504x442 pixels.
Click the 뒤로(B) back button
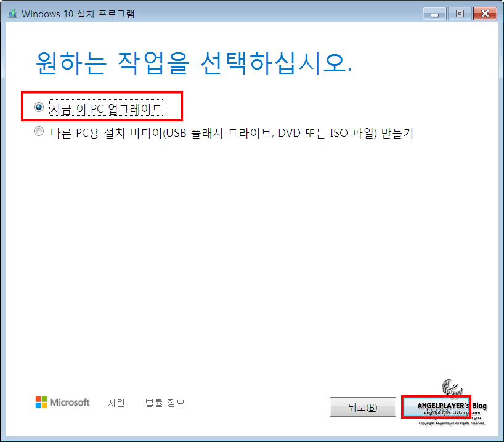[x=362, y=407]
